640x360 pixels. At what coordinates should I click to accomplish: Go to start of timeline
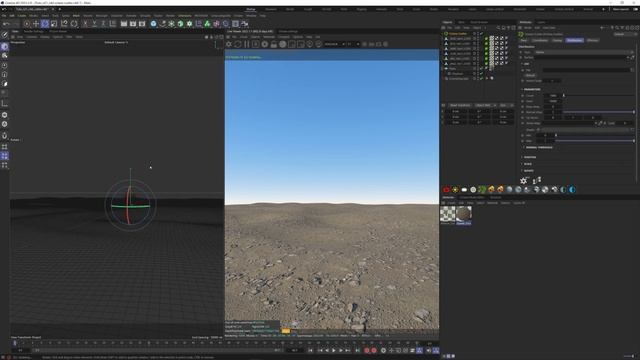[311, 350]
